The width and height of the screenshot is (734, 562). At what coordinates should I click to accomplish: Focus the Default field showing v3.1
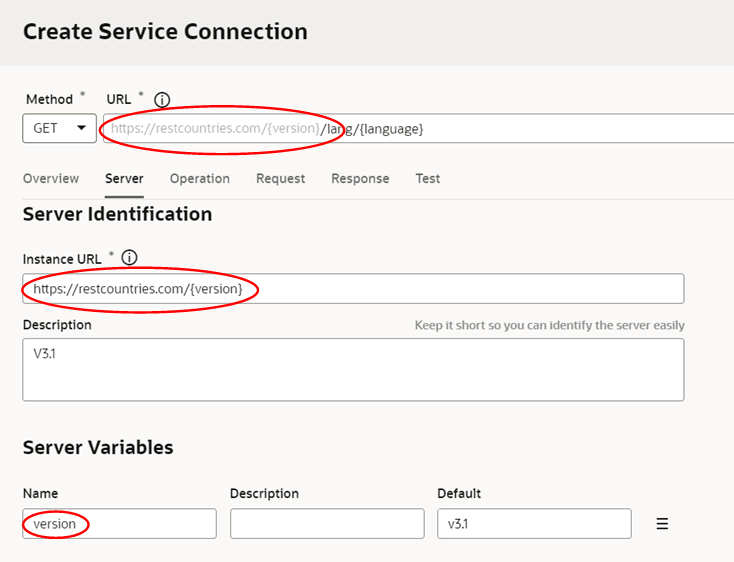tap(534, 524)
